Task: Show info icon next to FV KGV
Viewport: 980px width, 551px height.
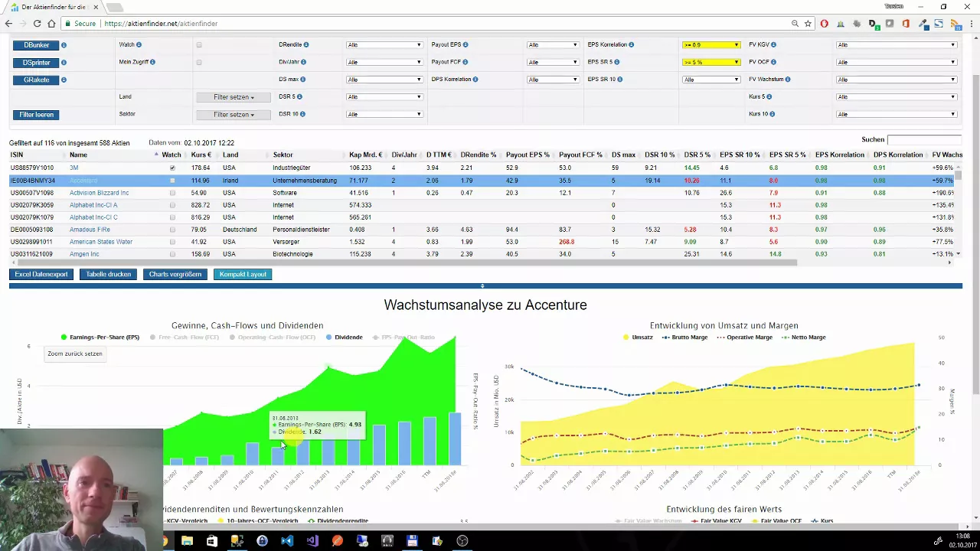Action: (x=775, y=45)
